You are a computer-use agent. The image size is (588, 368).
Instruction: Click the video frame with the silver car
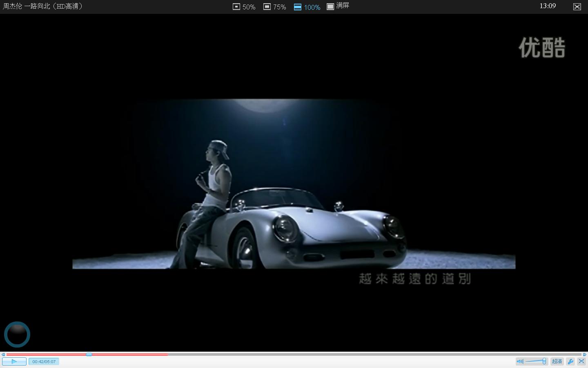[294, 184]
